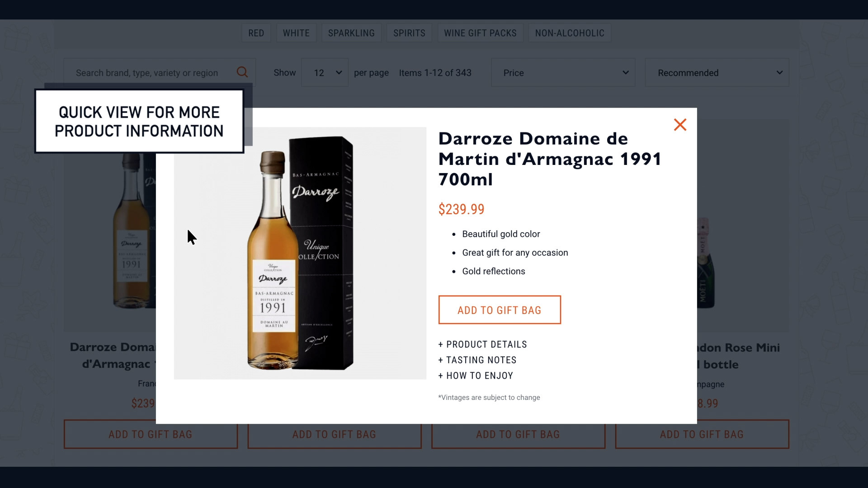Expand the PRODUCT DETAILS section
Image resolution: width=868 pixels, height=488 pixels.
click(x=482, y=344)
